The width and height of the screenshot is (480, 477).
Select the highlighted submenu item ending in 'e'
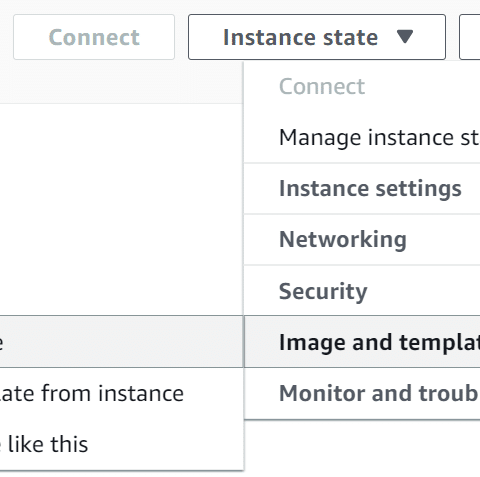(121, 342)
